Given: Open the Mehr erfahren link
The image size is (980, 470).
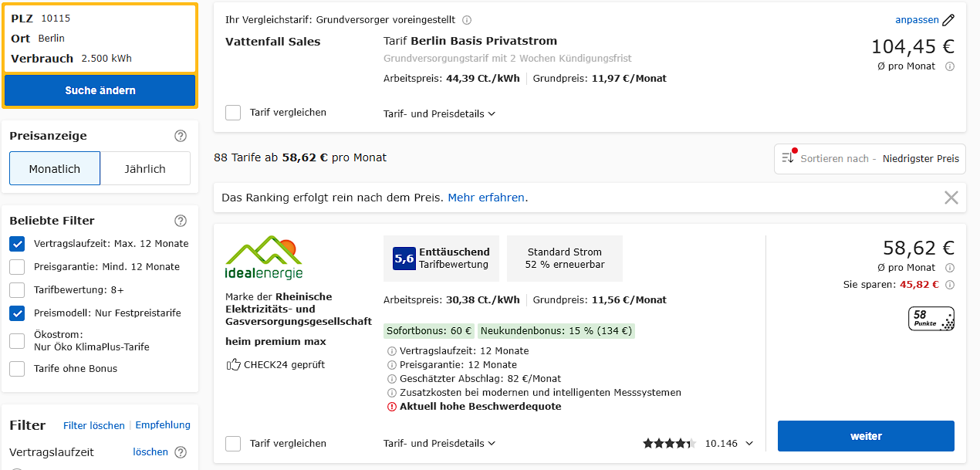Looking at the screenshot, I should tap(486, 198).
